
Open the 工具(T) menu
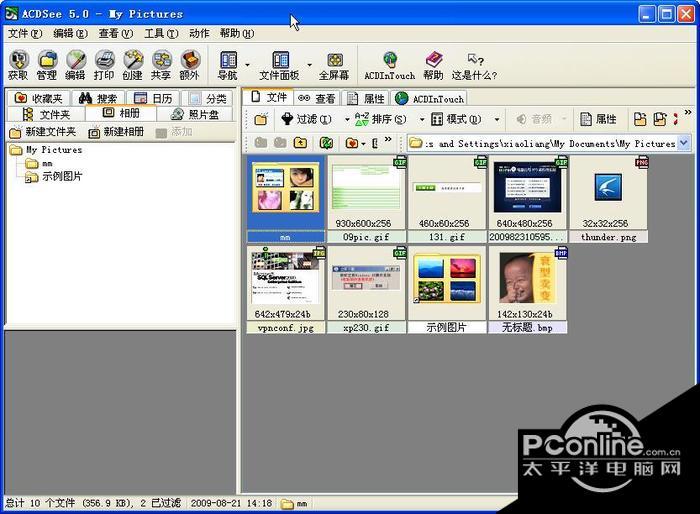click(x=161, y=33)
